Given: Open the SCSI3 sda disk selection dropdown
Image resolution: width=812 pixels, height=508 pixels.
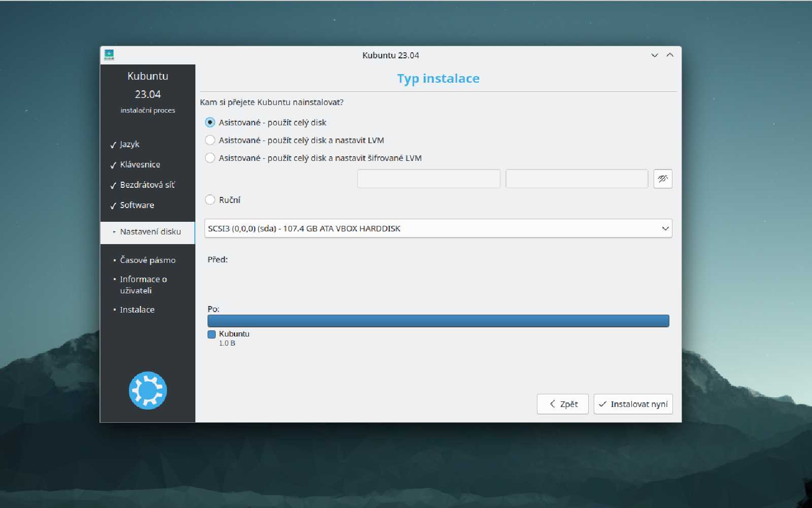Looking at the screenshot, I should tap(438, 228).
